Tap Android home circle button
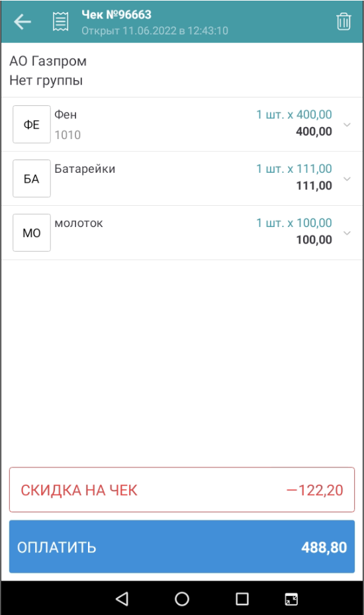Image resolution: width=364 pixels, height=615 pixels. coord(182,598)
